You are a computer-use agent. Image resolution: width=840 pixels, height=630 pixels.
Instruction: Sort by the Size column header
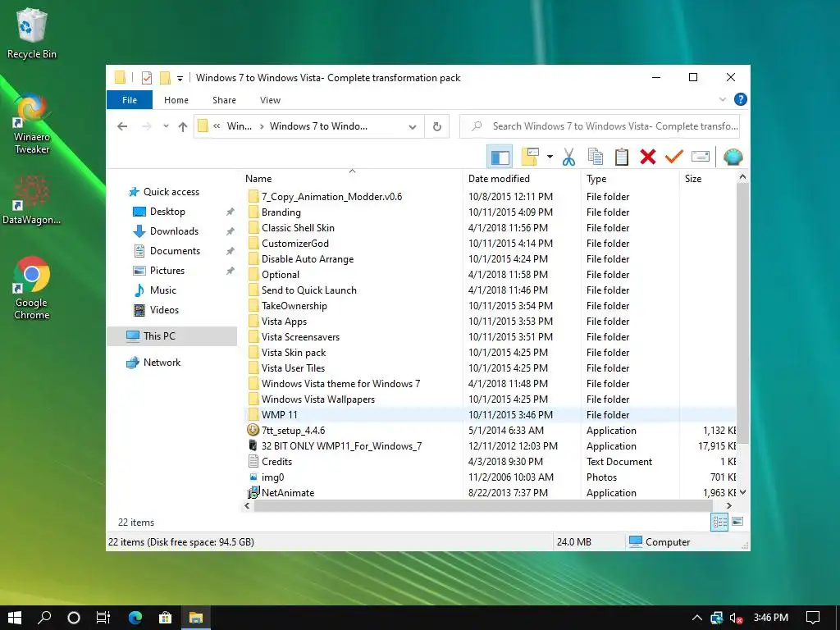pos(708,179)
